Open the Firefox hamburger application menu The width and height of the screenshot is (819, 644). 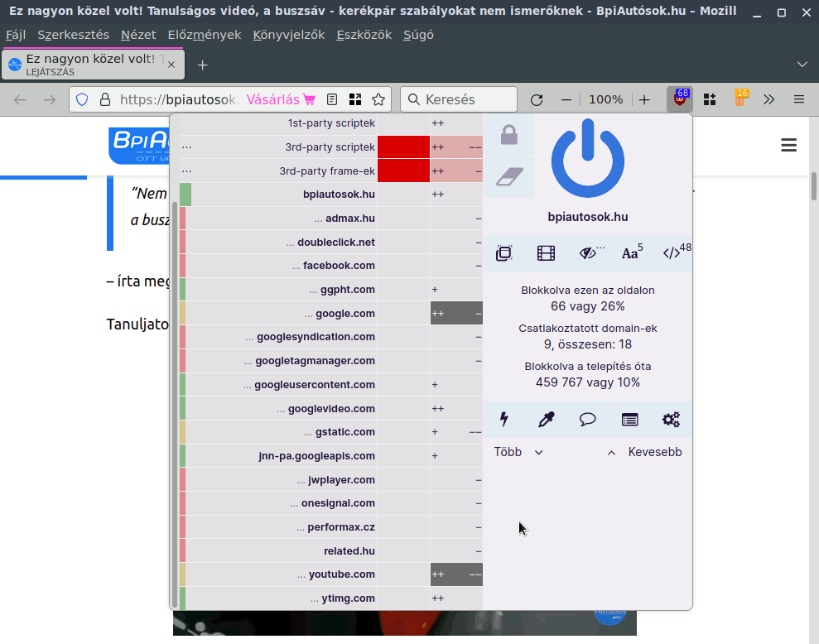(x=798, y=99)
